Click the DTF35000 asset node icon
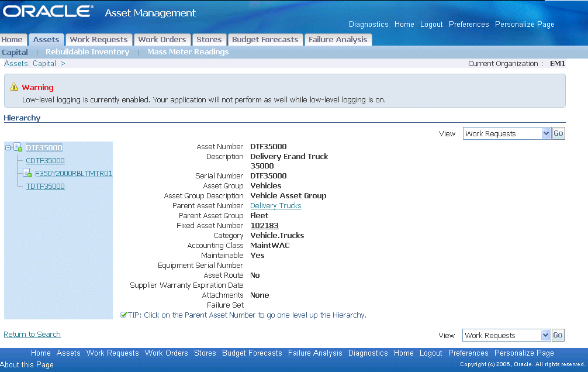This screenshot has height=372, width=588. point(18,147)
